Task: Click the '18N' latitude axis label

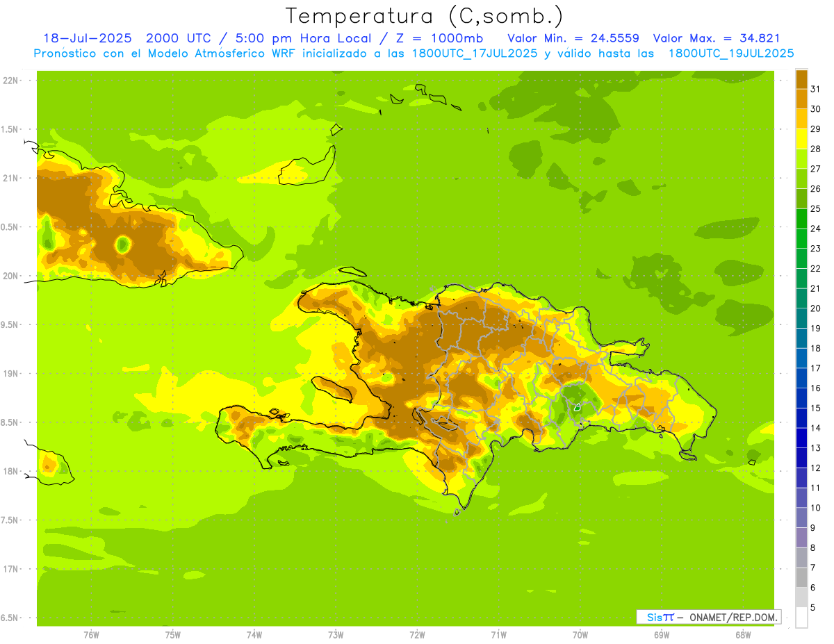Action: coord(10,471)
